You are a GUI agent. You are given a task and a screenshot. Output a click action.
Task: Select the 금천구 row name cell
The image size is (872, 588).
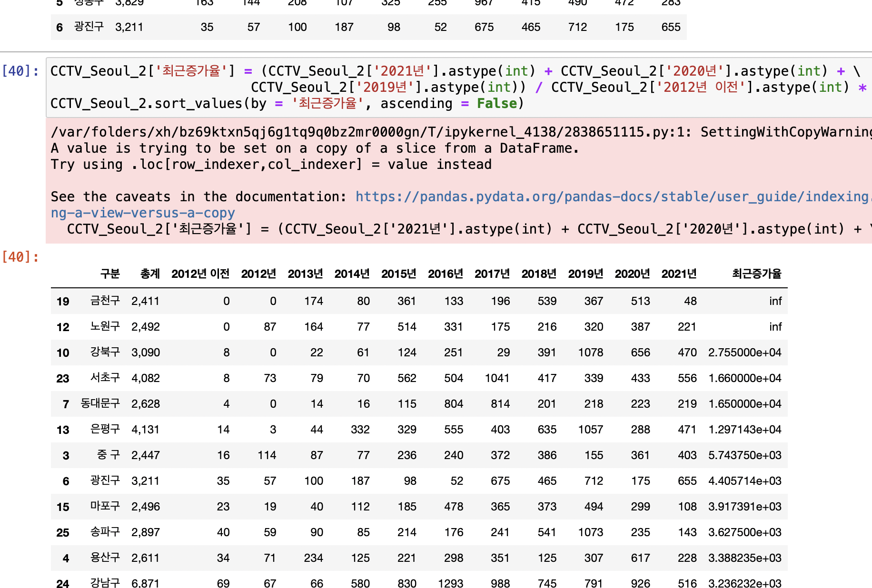tap(105, 301)
